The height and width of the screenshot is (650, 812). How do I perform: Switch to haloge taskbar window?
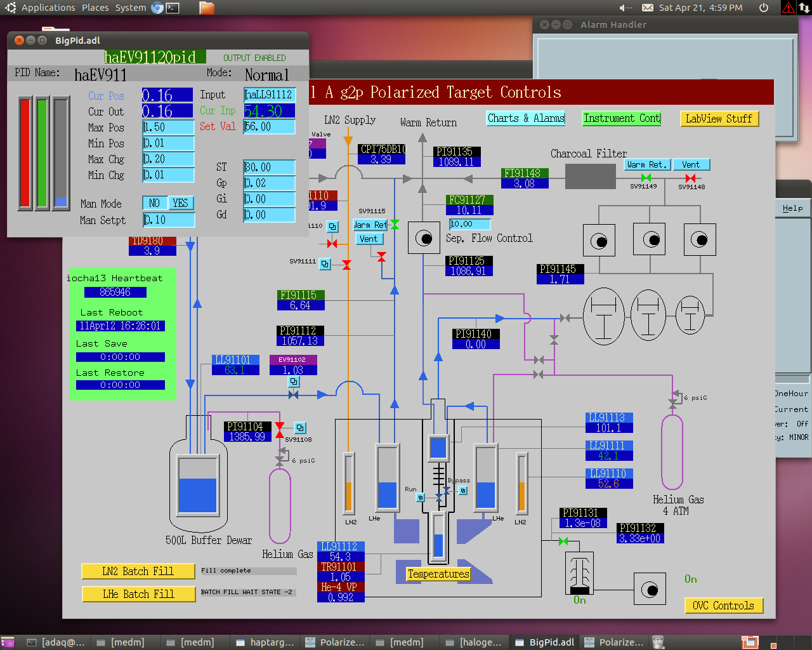click(x=474, y=642)
